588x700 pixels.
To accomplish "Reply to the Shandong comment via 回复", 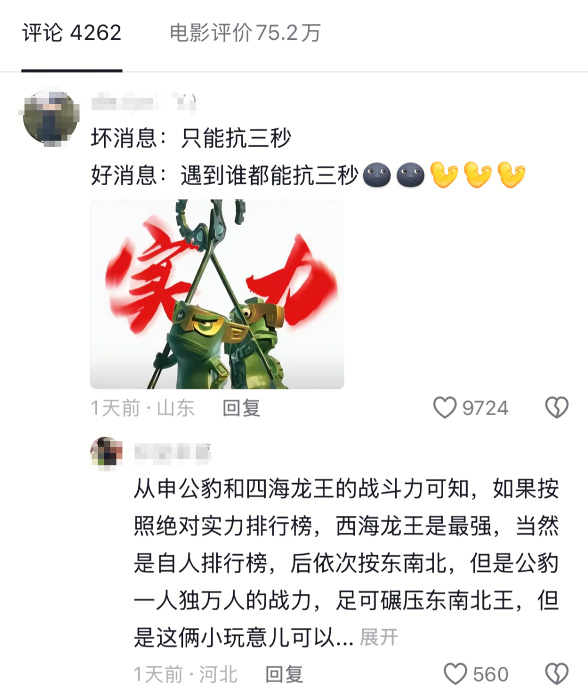I will click(241, 407).
